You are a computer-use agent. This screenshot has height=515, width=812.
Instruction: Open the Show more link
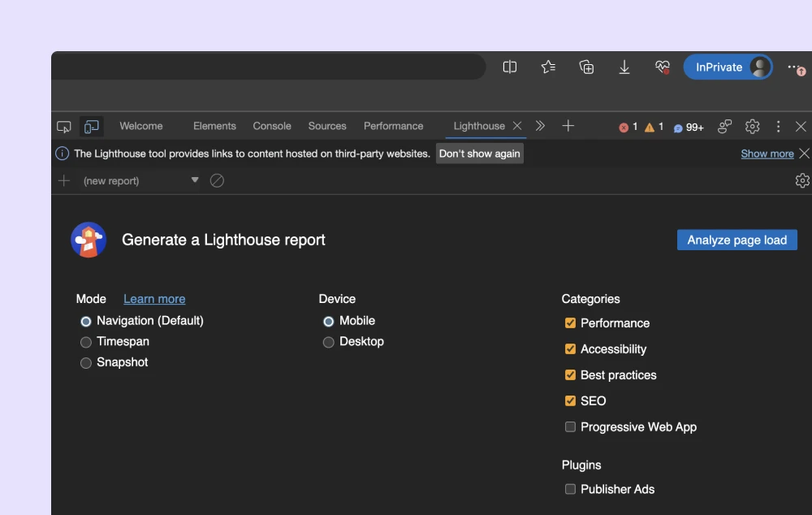(767, 154)
